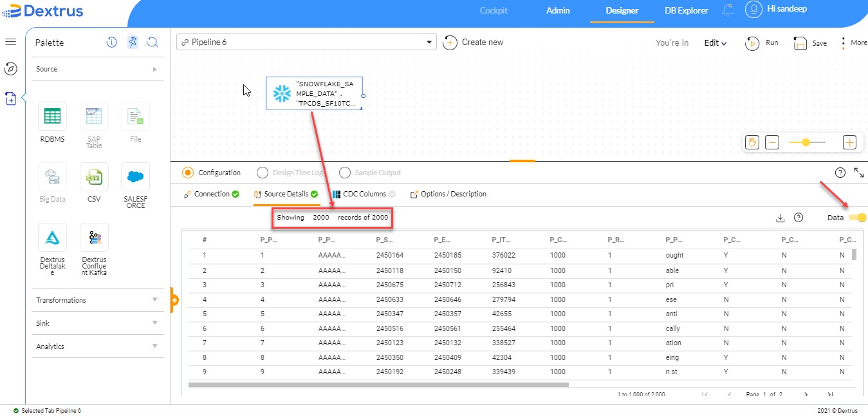Viewport: 868px width, 416px height.
Task: Zoom out with the minus icon
Action: coord(773,142)
